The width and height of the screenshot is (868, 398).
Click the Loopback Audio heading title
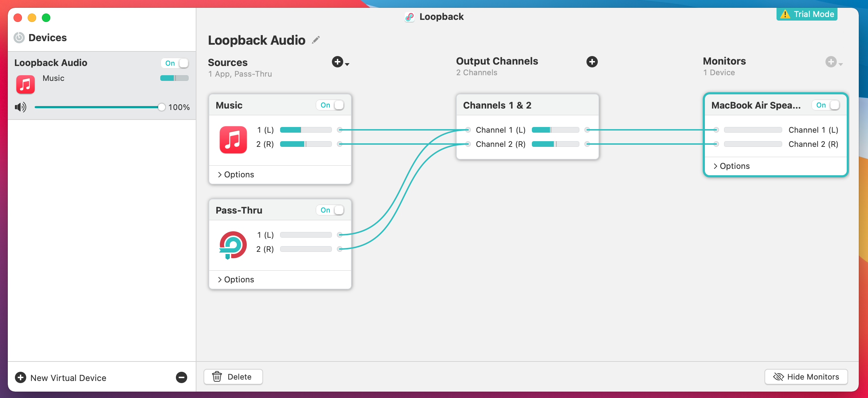click(x=257, y=40)
